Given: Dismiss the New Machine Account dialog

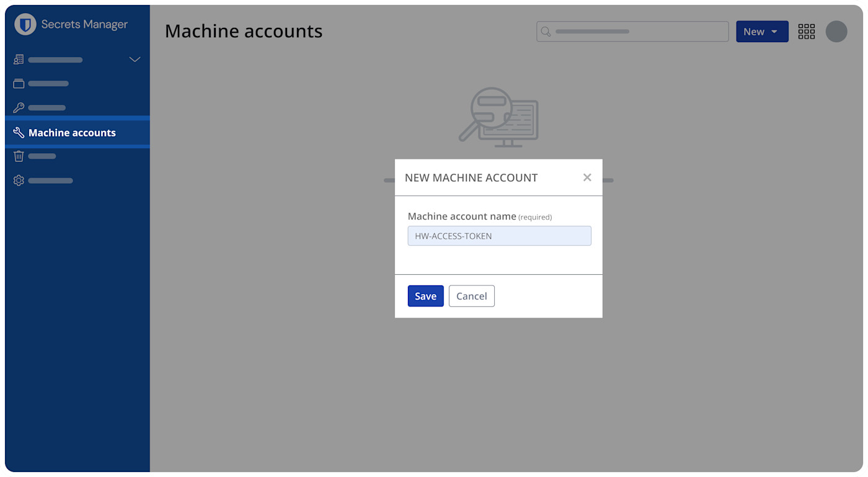Looking at the screenshot, I should [x=587, y=177].
